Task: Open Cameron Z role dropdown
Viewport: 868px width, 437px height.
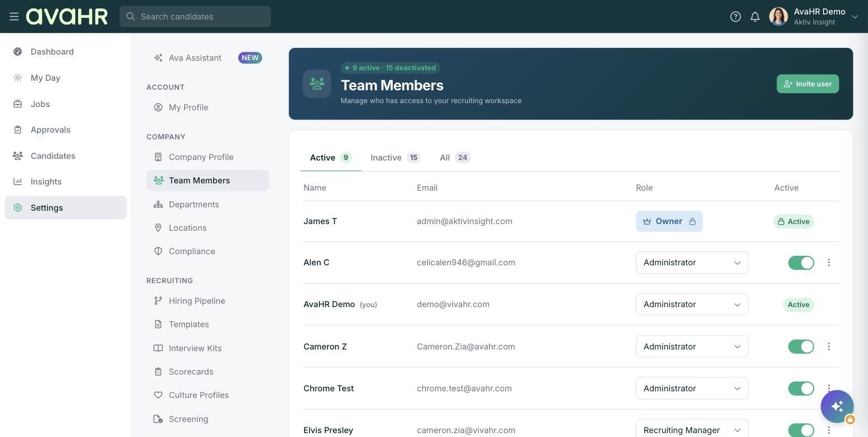Action: pos(692,347)
